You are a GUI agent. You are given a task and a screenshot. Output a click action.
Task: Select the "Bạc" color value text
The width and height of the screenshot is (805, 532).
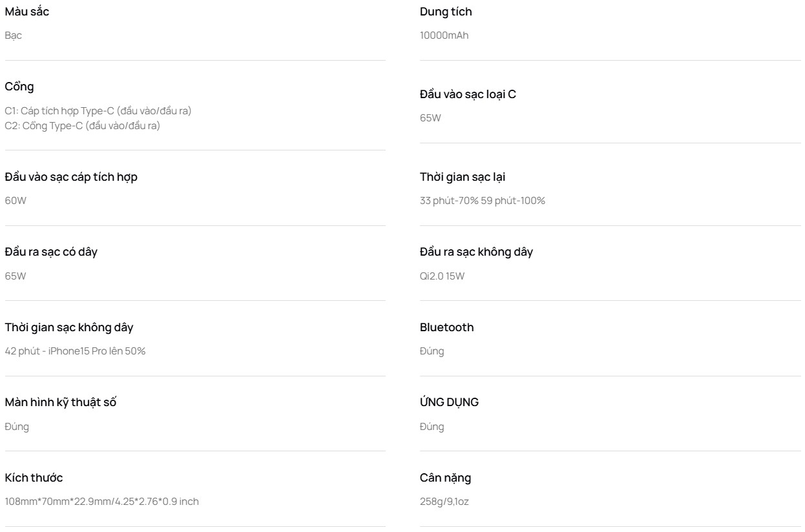(x=14, y=36)
